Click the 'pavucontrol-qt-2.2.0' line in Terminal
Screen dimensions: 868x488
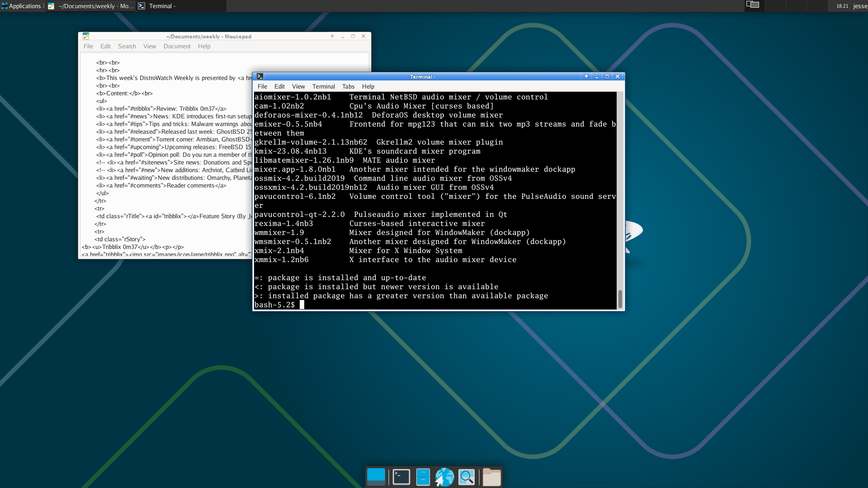click(x=381, y=215)
